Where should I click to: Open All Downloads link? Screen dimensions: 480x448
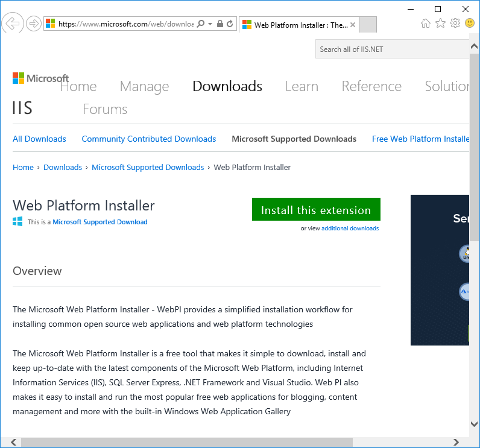pyautogui.click(x=39, y=139)
